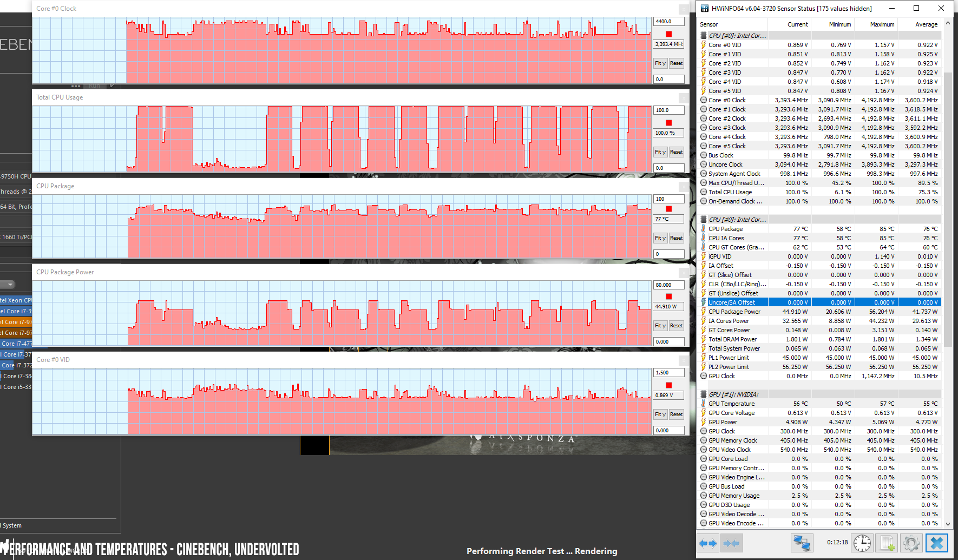Select the Bus Clock sensor row
Screen dimensions: 958x560
pos(819,155)
